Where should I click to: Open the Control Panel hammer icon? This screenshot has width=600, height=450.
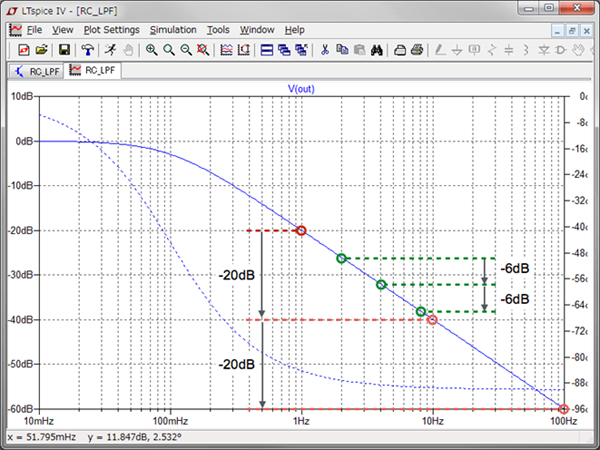click(88, 49)
